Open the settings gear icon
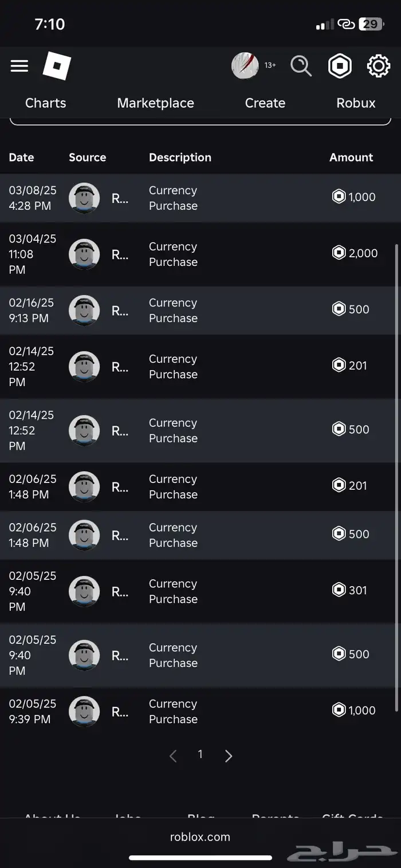401x868 pixels. (378, 66)
